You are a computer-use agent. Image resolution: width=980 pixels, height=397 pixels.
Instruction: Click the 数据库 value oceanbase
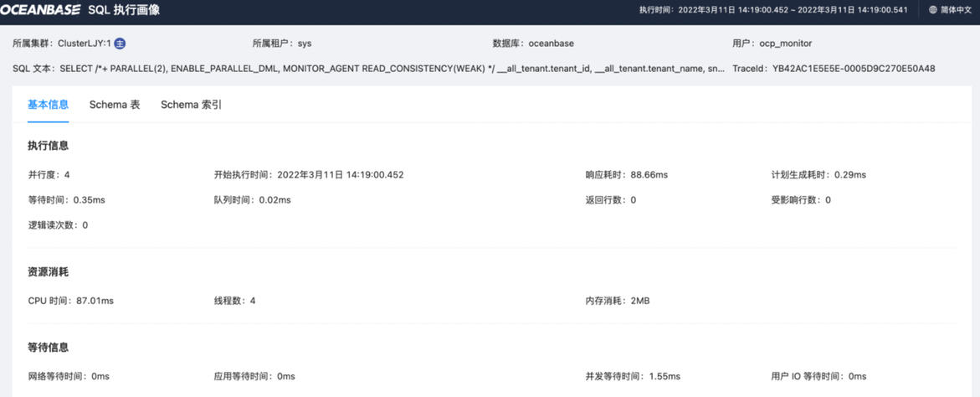551,44
